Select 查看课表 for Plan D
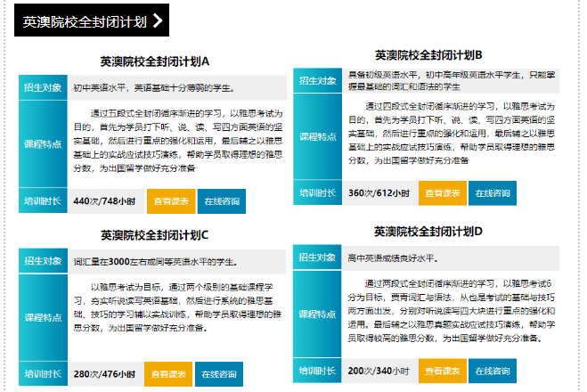Image resolution: width=587 pixels, height=392 pixels. 443,370
